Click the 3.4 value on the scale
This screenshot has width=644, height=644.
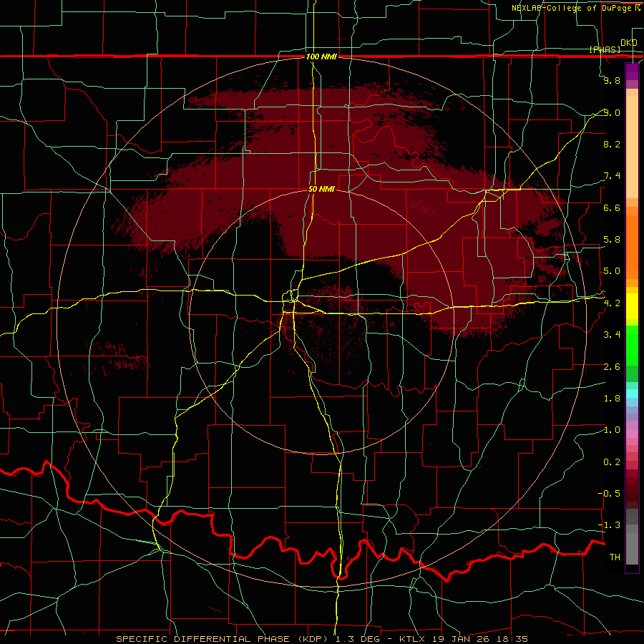[x=612, y=335]
